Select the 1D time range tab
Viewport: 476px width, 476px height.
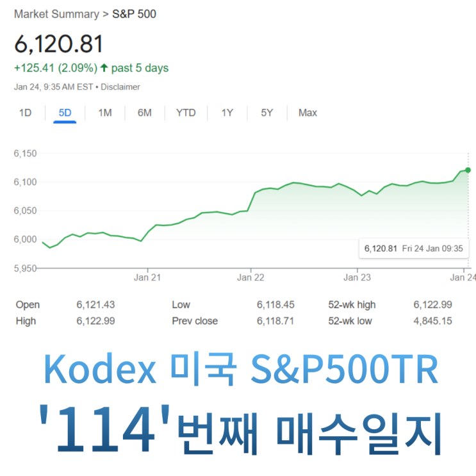click(x=25, y=113)
